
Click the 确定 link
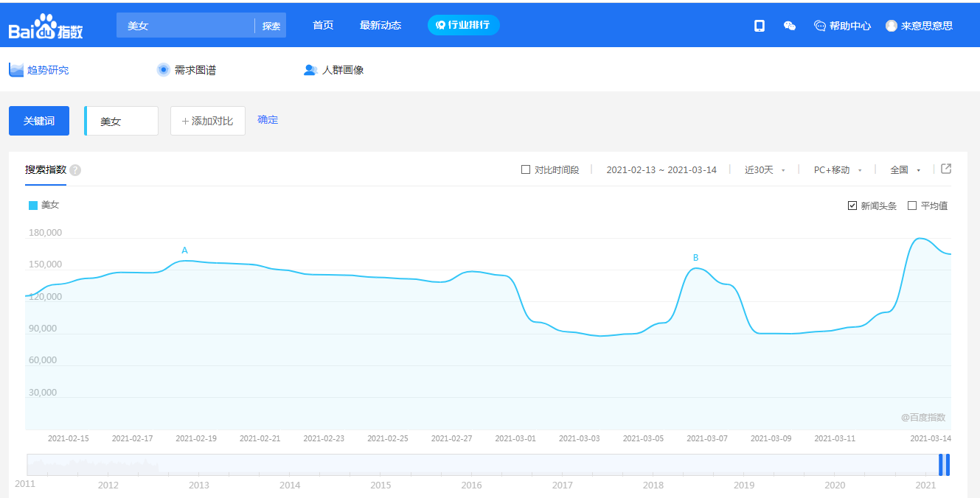coord(268,120)
